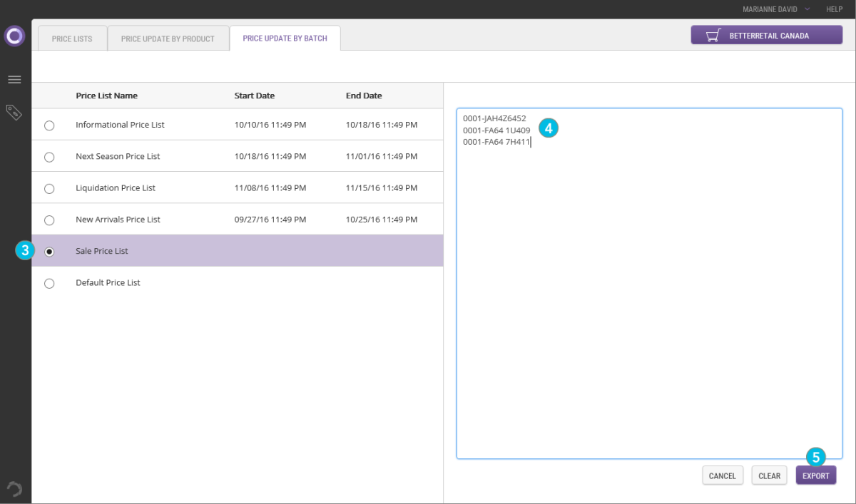
Task: Open the Help link in top bar
Action: click(834, 9)
